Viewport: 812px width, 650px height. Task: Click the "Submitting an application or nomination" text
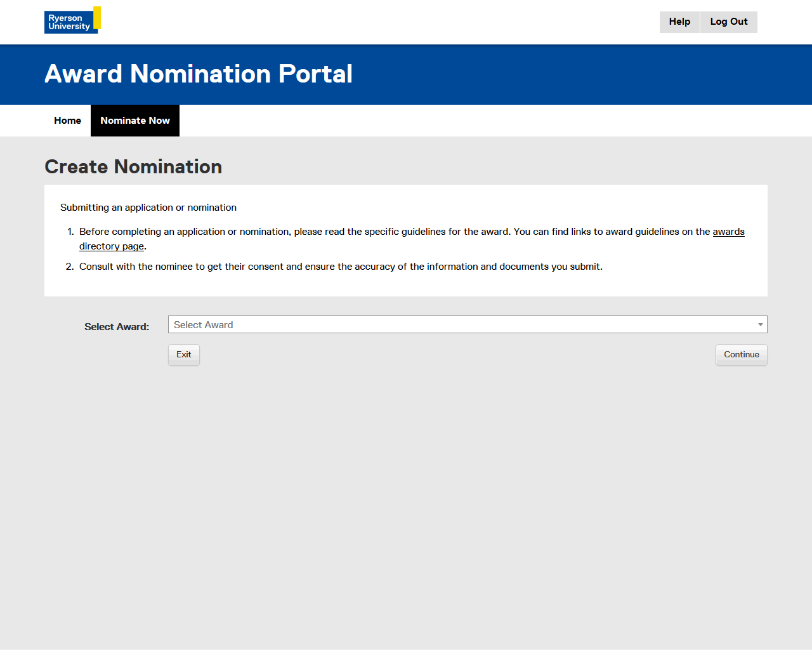148,208
